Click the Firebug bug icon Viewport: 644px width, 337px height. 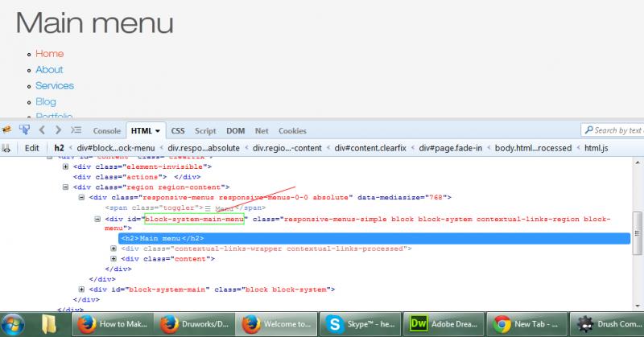pos(6,130)
